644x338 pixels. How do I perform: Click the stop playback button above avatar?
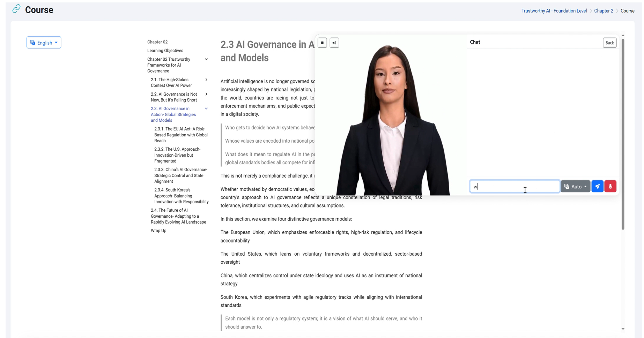pos(322,43)
